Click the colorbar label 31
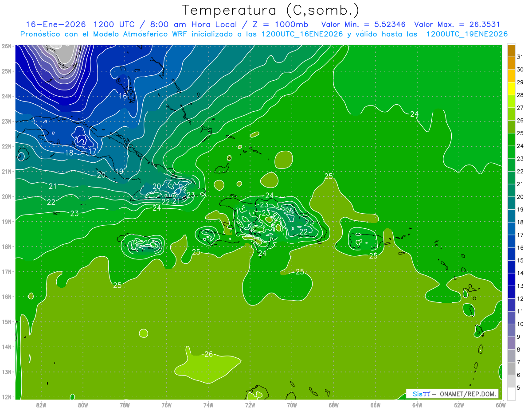Screen dimensions: 532x411 [520, 57]
